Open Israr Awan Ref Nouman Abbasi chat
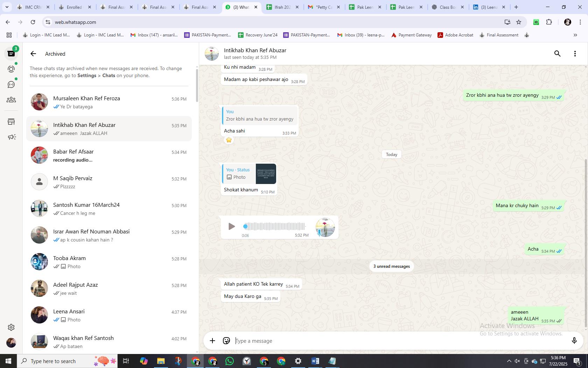 pos(109,235)
